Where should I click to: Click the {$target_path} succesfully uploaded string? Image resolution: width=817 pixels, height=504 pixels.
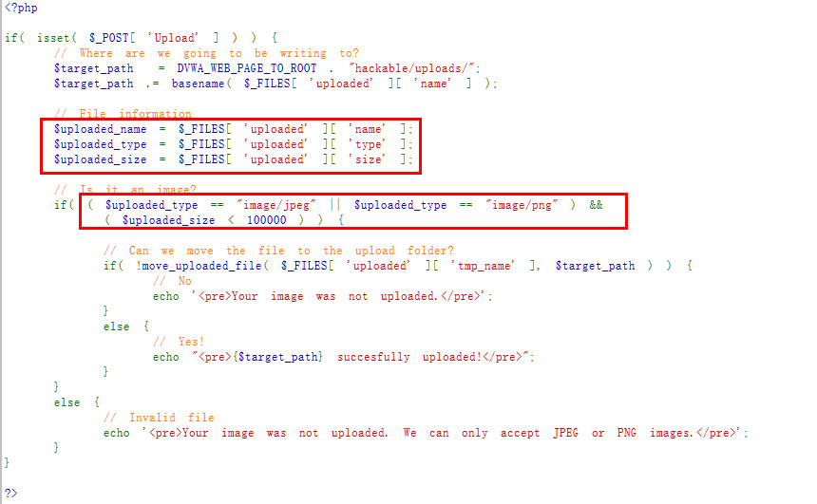pyautogui.click(x=363, y=357)
